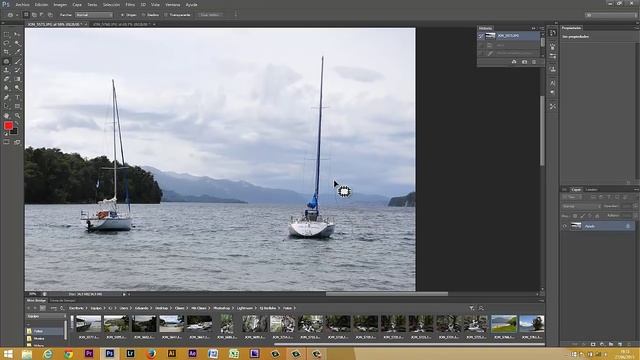Open workspace switcher dropdown at top right
640x360 pixels.
click(x=611, y=15)
